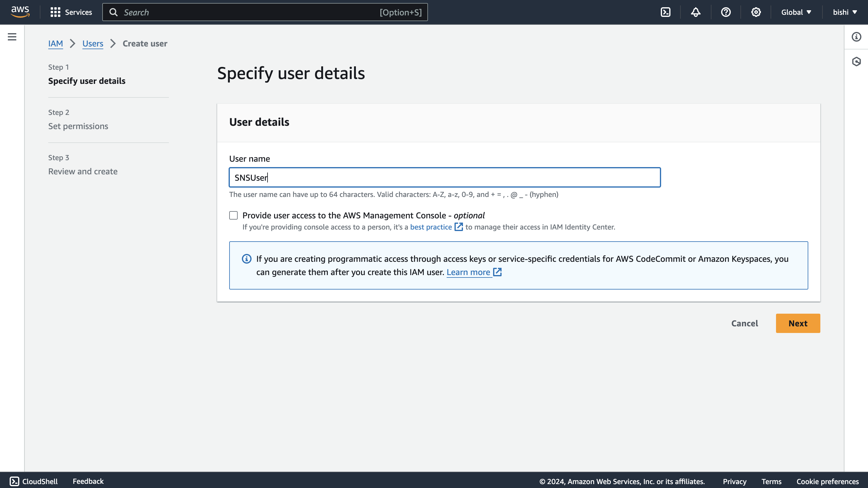Click the AWS account region dropdown
868x488 pixels.
(x=797, y=12)
